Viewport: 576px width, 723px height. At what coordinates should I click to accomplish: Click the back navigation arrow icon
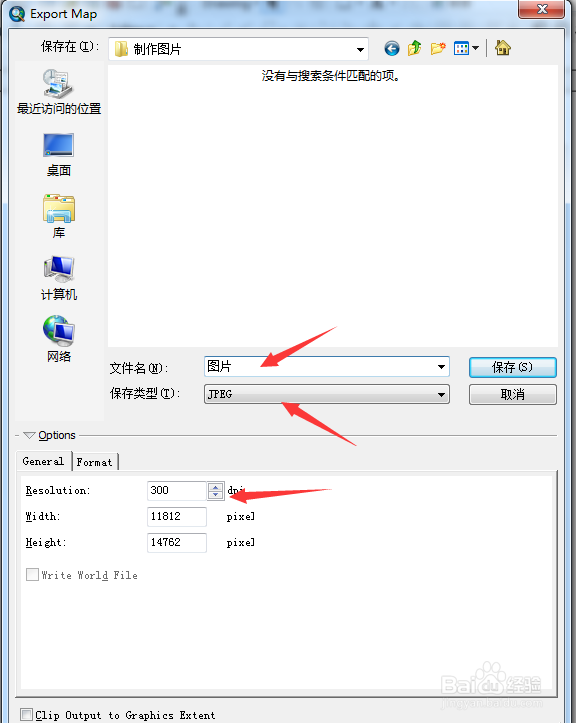click(392, 48)
